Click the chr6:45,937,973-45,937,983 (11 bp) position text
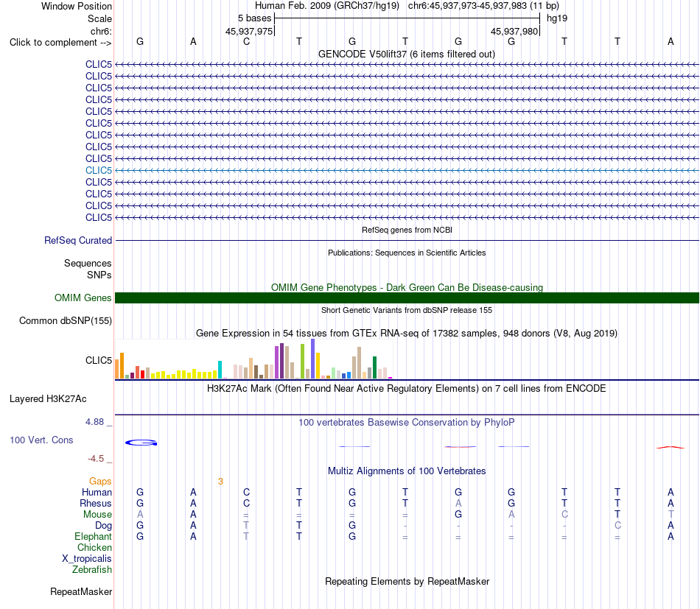This screenshot has height=609, width=700. 483,6
